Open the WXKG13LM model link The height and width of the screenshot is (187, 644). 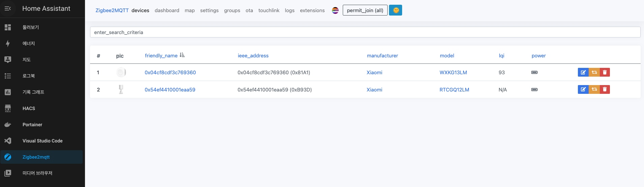[453, 73]
